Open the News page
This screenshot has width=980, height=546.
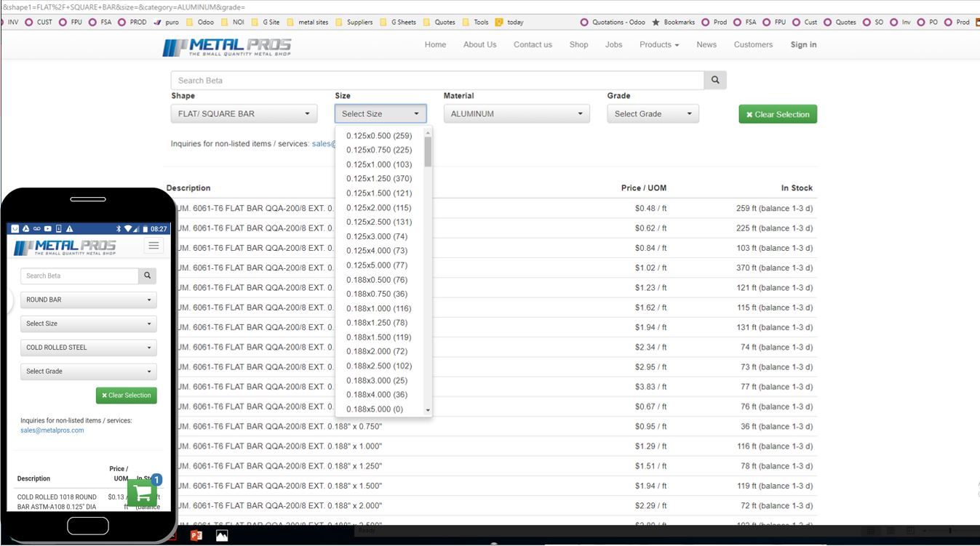(x=706, y=44)
